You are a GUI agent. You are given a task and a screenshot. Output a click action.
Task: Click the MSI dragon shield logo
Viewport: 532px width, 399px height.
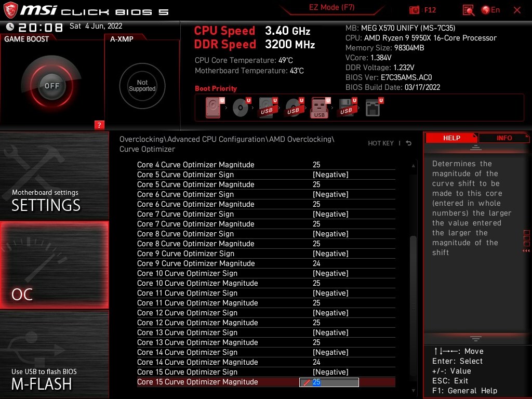pos(10,10)
